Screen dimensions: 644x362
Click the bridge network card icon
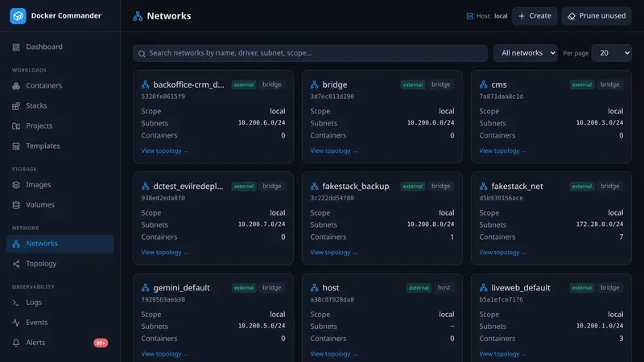[314, 84]
